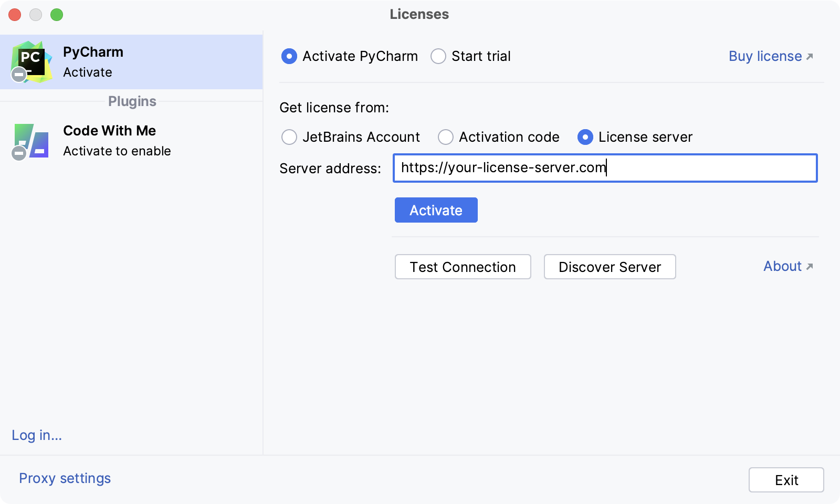
Task: Choose Activation code as license source
Action: [x=446, y=137]
